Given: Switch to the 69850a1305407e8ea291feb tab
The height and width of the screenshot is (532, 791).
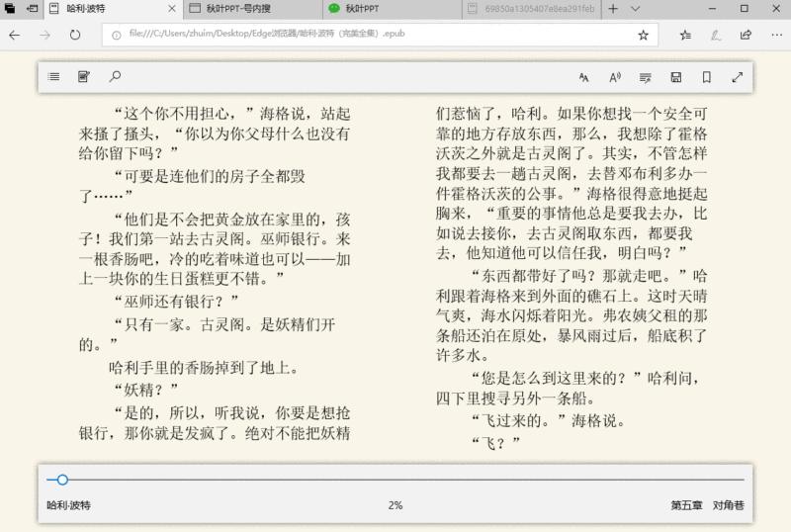Looking at the screenshot, I should tap(532, 9).
